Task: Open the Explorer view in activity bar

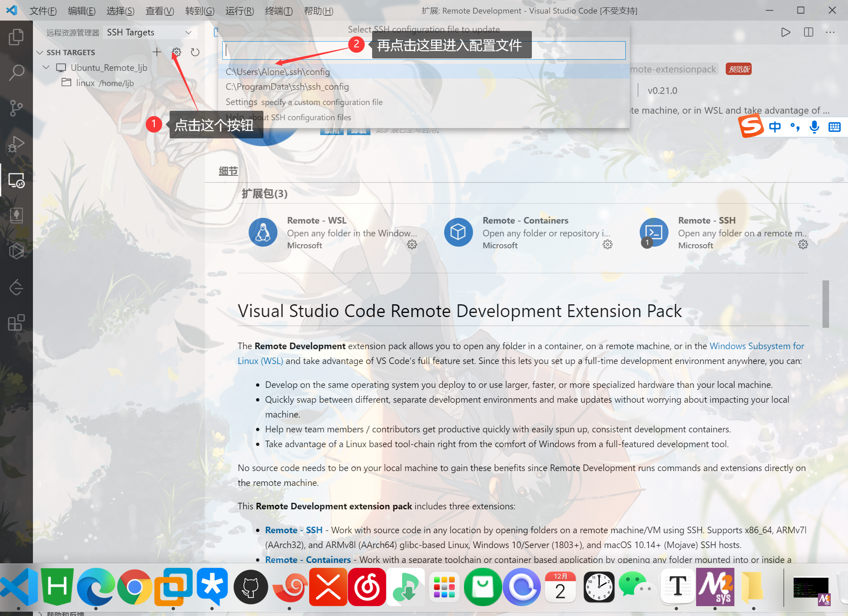Action: [16, 37]
